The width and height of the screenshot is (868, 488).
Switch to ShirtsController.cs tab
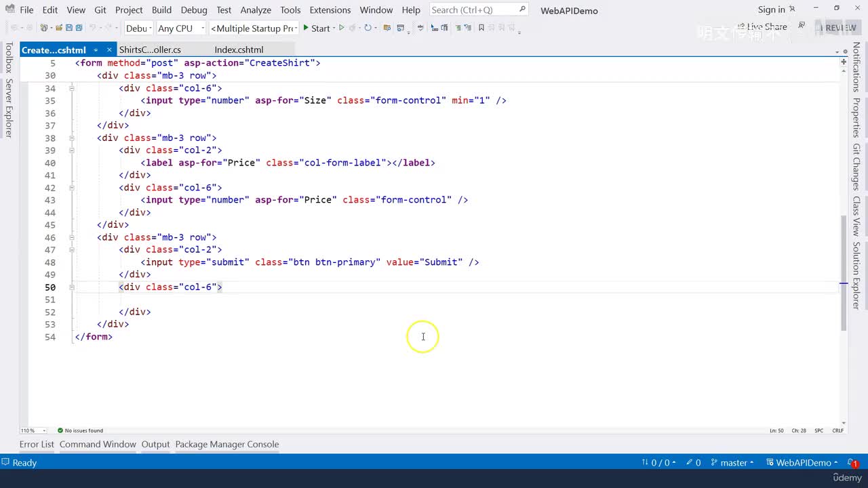click(x=151, y=49)
